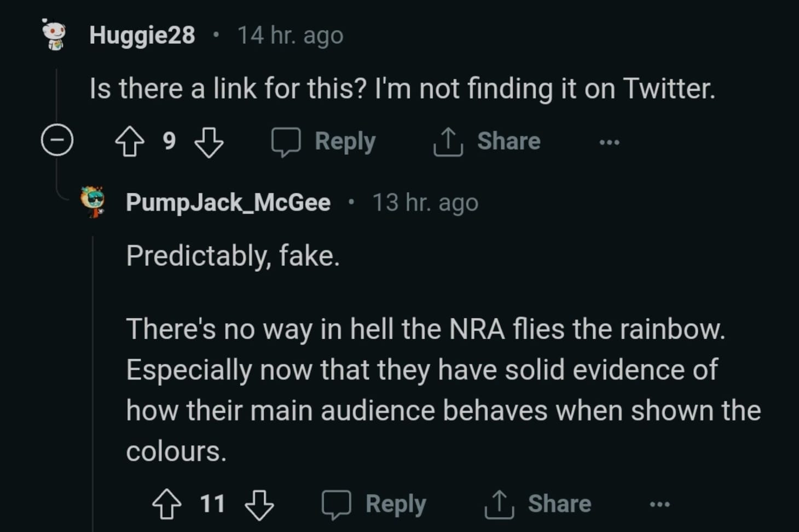799x532 pixels.
Task: Upvote Huggie28's comment
Action: [x=129, y=141]
